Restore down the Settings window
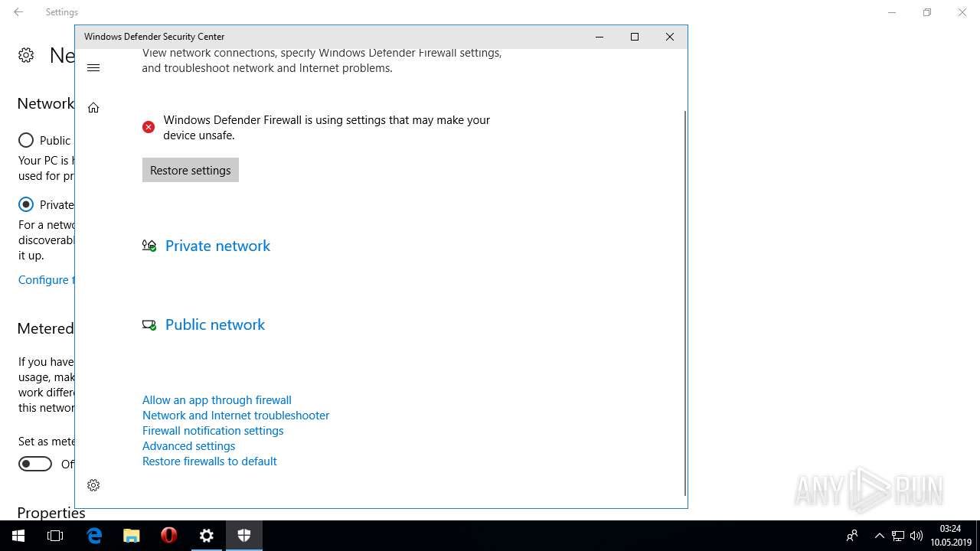This screenshot has width=980, height=551. pyautogui.click(x=927, y=12)
